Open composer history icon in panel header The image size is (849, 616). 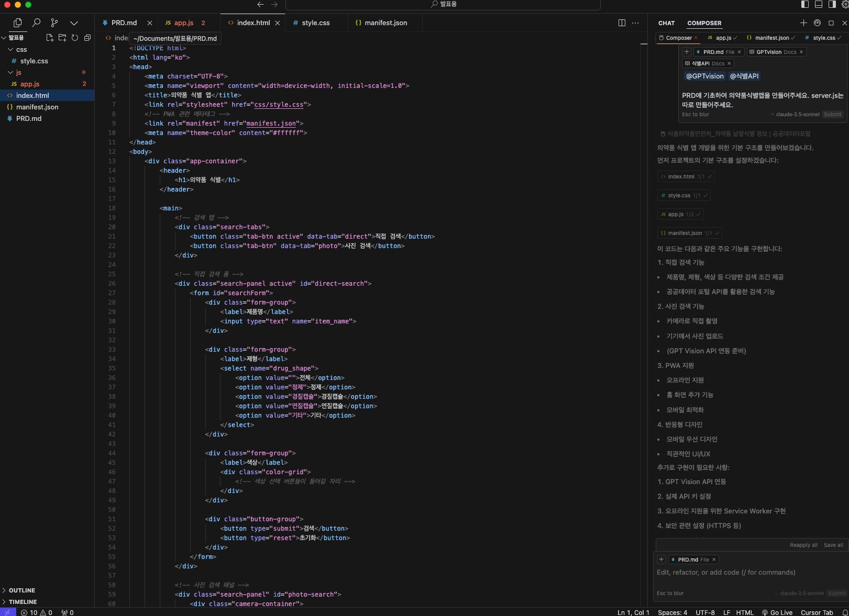(x=817, y=23)
